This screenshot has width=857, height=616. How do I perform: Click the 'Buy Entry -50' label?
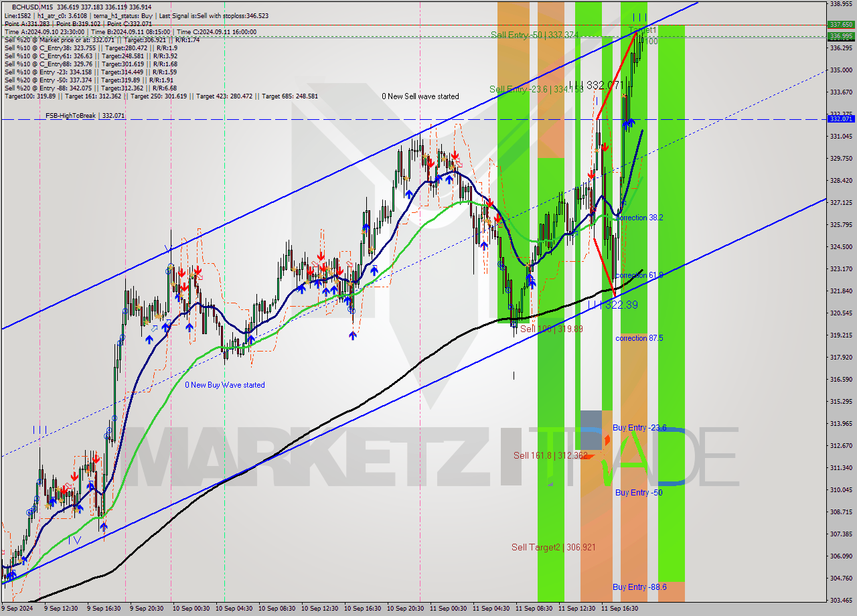(639, 493)
